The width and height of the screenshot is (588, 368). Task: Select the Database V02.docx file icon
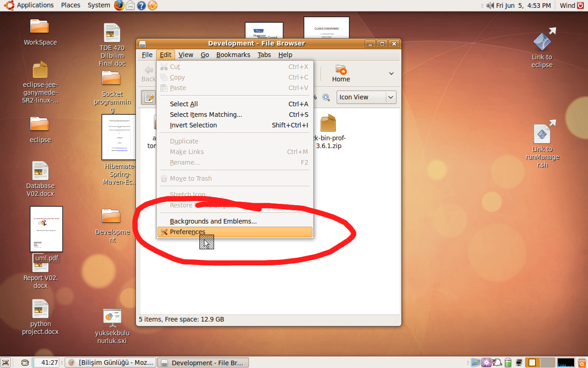click(40, 170)
